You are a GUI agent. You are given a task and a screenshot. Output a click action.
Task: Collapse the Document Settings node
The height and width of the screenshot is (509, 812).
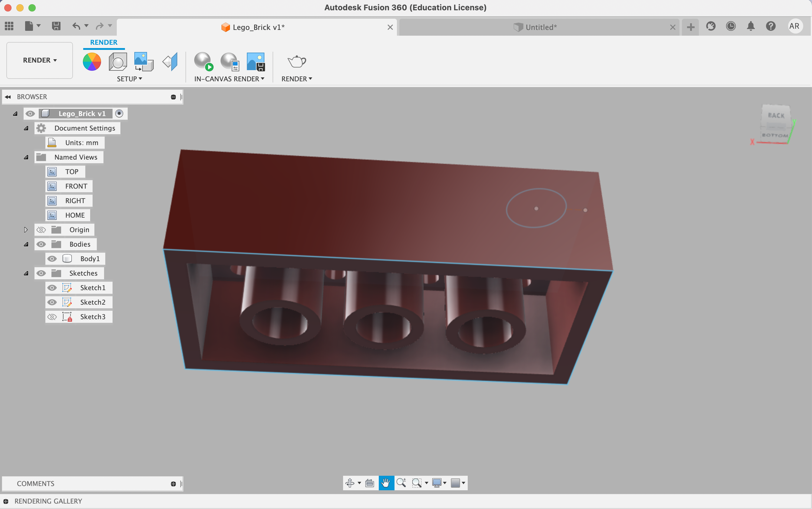point(26,128)
